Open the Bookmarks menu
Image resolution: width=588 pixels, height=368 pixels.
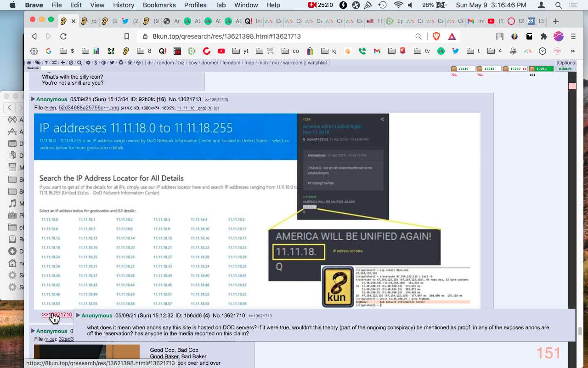coord(159,5)
